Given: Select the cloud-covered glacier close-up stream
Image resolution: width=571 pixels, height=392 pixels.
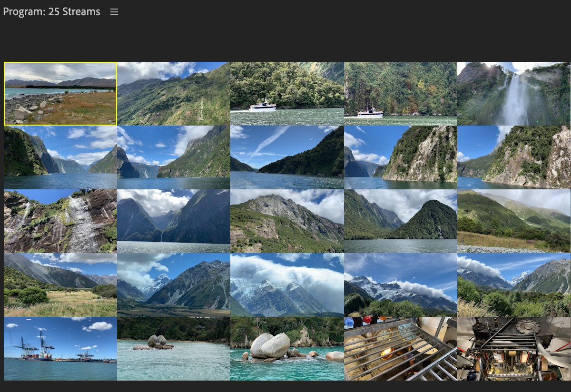Looking at the screenshot, I should [287, 285].
